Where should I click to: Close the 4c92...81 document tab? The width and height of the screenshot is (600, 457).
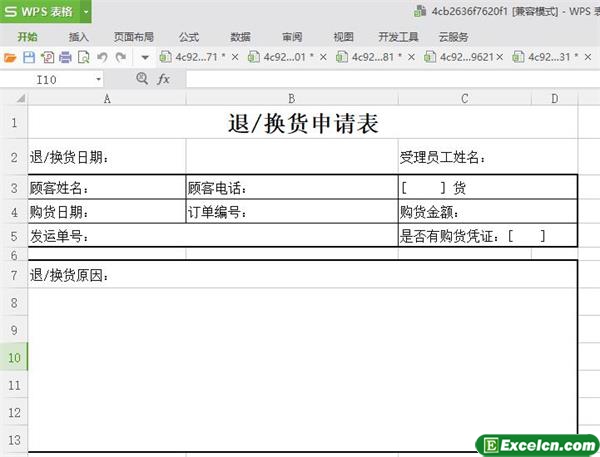click(411, 57)
